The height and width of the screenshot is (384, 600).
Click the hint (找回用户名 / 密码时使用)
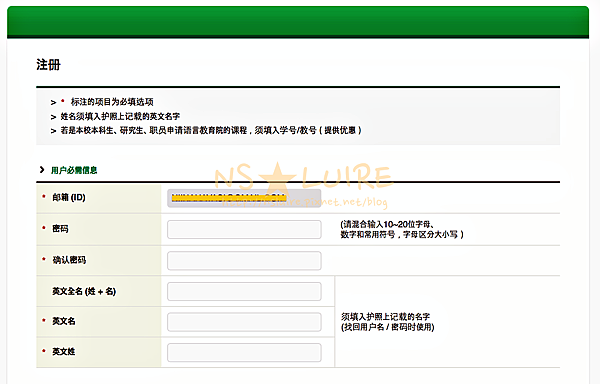point(388,327)
